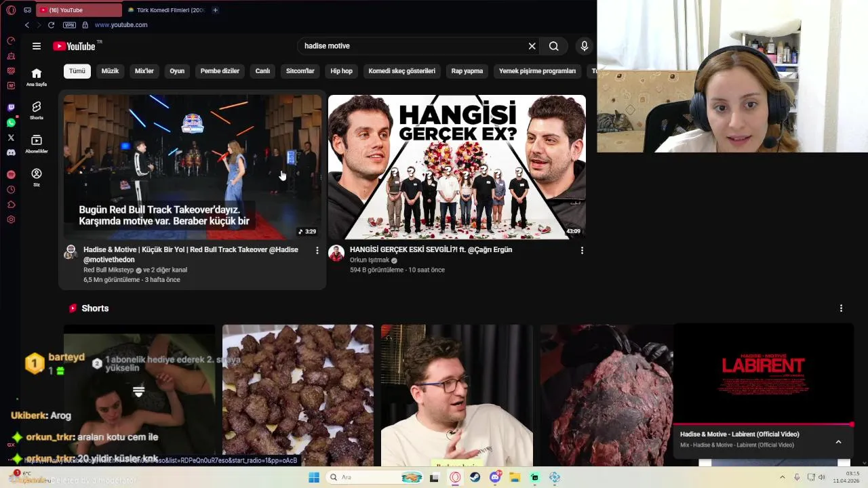
Task: Select the Müzik filter chip
Action: (110, 71)
